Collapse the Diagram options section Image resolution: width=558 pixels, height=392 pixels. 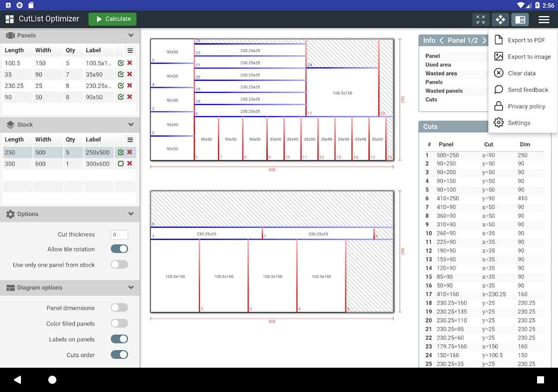pos(131,287)
